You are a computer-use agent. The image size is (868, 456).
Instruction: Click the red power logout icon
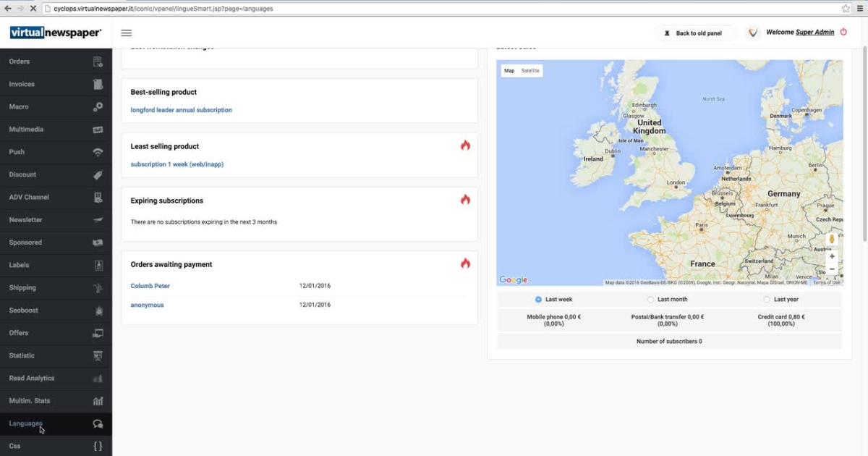point(843,33)
